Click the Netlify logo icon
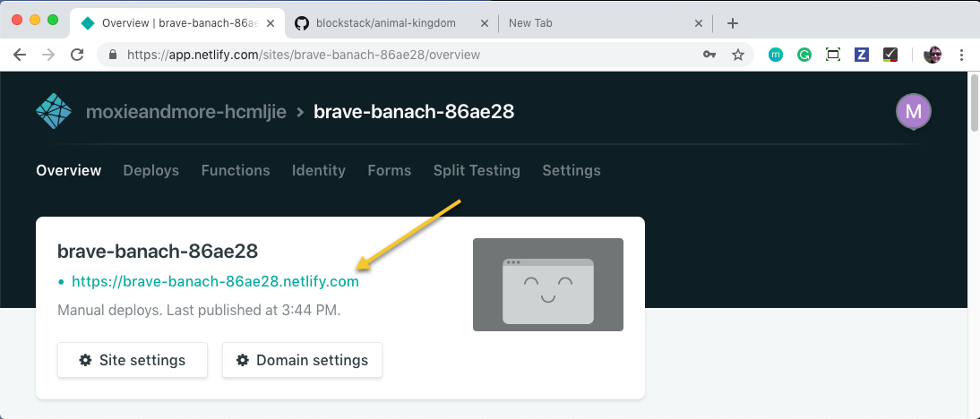980x419 pixels. coord(53,112)
